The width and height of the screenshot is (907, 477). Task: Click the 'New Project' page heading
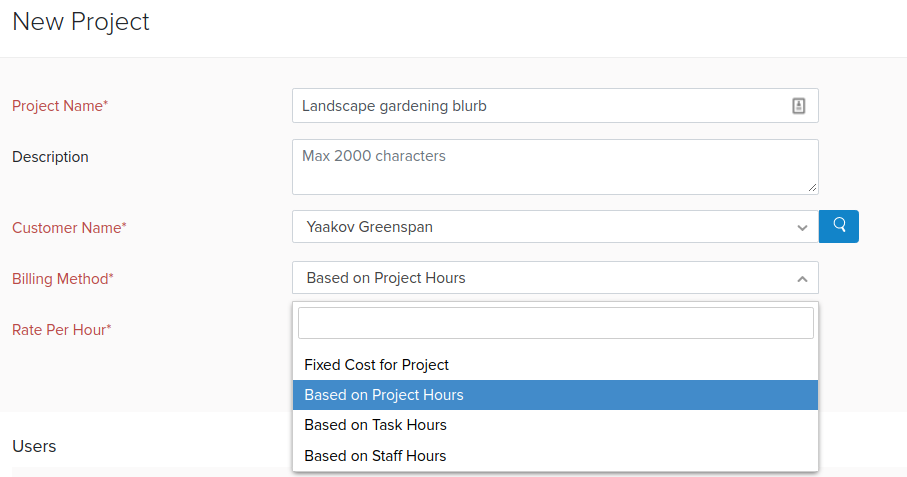tap(81, 22)
